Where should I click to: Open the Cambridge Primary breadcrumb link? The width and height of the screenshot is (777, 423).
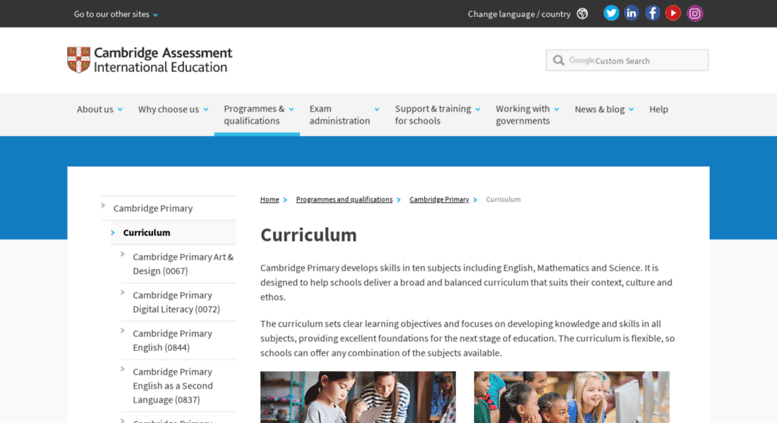click(439, 200)
